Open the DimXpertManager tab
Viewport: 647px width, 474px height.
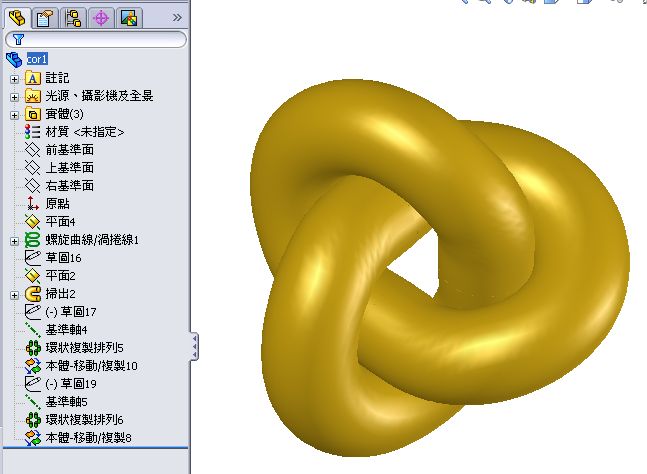101,18
